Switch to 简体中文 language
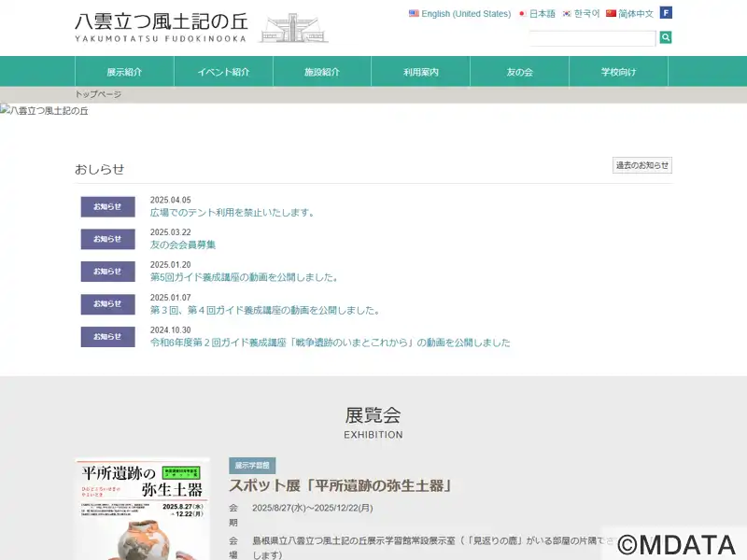Image resolution: width=747 pixels, height=560 pixels. pyautogui.click(x=629, y=14)
